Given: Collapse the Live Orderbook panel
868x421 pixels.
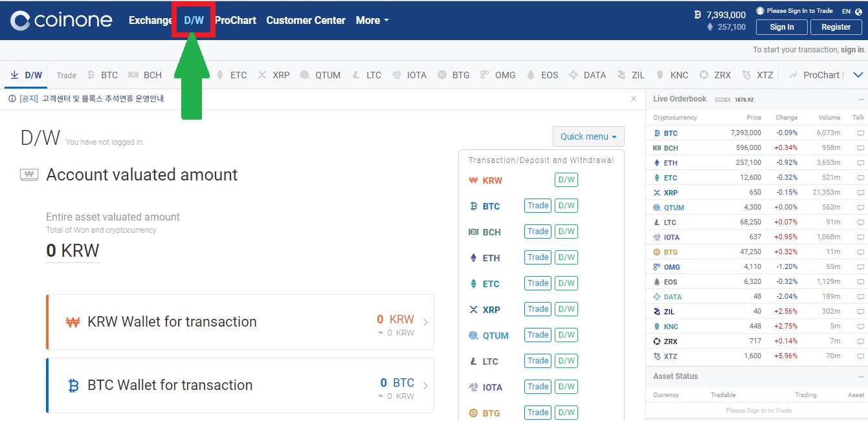Looking at the screenshot, I should pyautogui.click(x=861, y=100).
